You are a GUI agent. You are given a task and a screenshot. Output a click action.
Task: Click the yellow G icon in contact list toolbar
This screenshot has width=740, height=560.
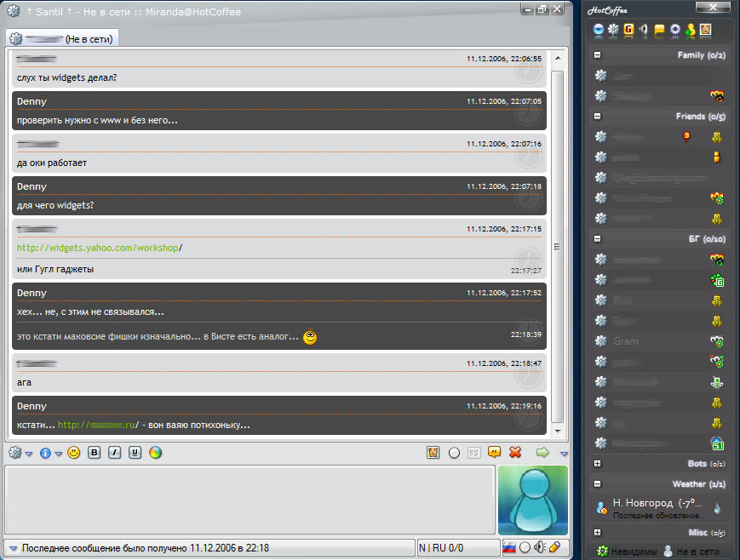pos(628,30)
